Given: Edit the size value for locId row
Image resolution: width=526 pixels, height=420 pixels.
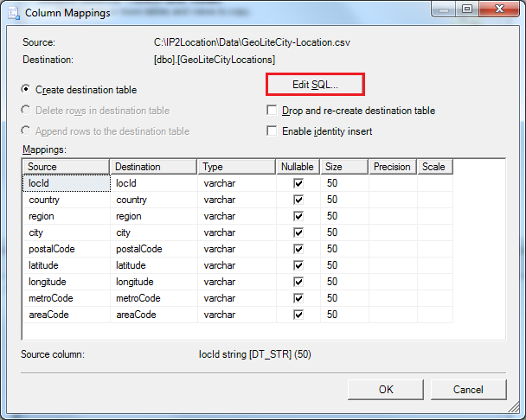Looking at the screenshot, I should [344, 183].
